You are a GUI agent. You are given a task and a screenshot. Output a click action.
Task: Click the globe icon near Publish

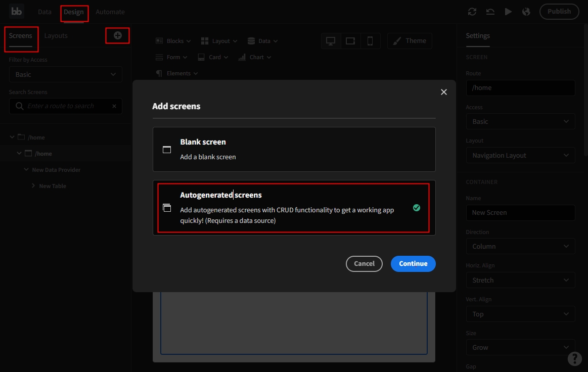[x=526, y=12]
